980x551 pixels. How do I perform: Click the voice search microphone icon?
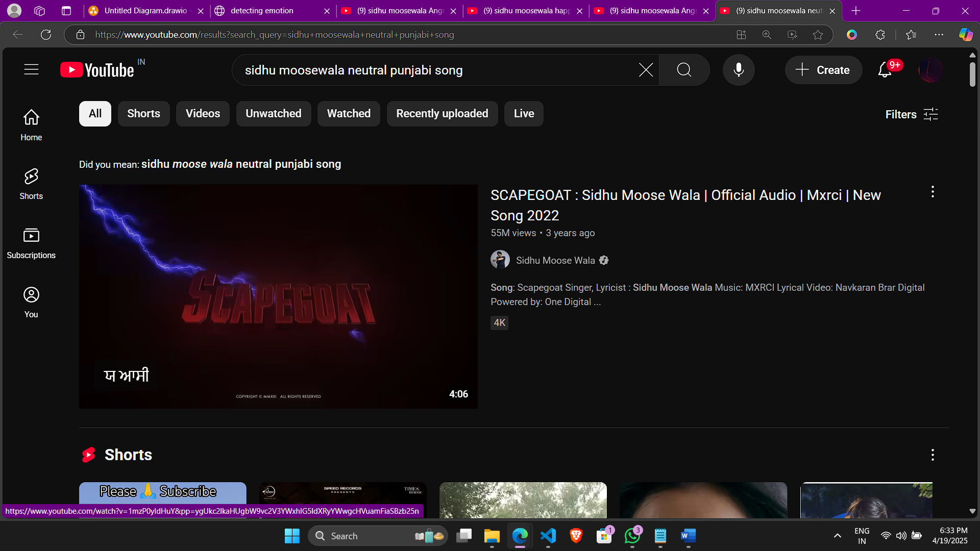point(738,70)
